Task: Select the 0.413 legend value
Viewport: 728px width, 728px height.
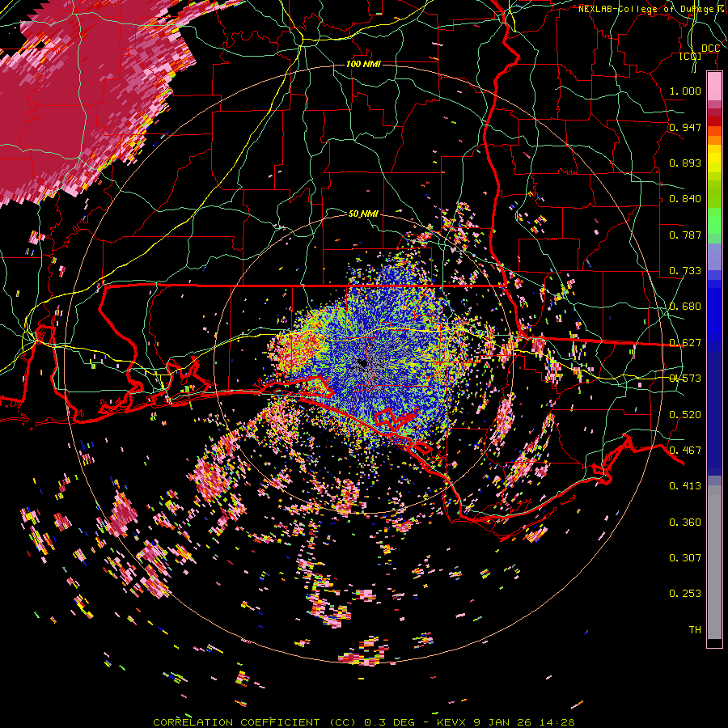Action: pyautogui.click(x=685, y=486)
